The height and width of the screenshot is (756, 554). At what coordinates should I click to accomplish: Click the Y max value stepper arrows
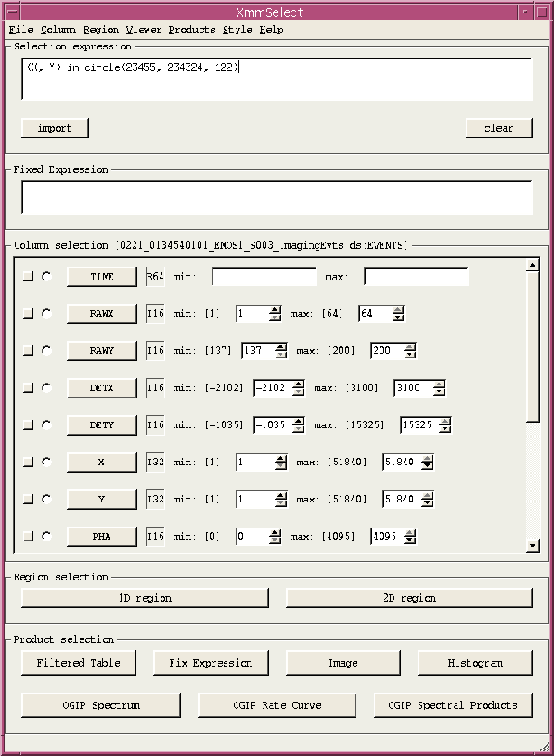tap(427, 500)
